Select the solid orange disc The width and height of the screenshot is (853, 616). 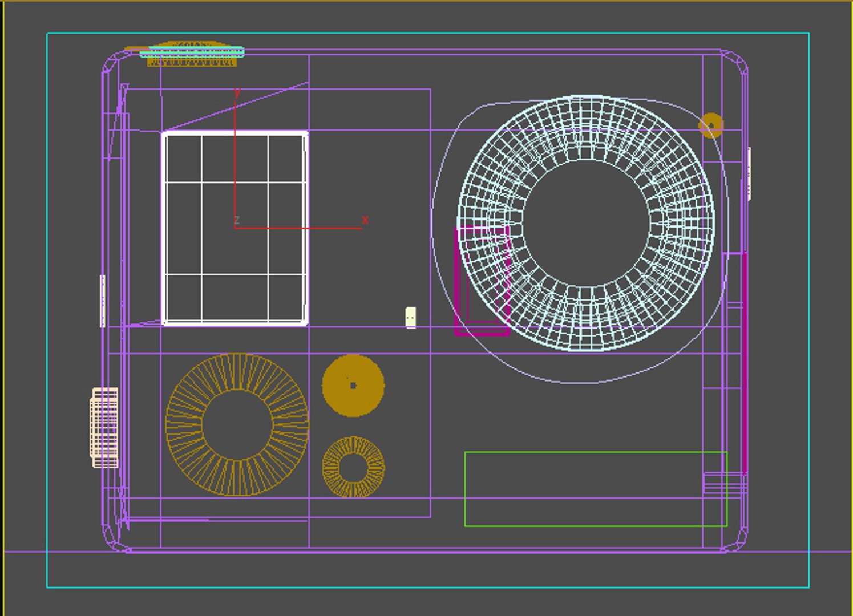click(x=353, y=386)
